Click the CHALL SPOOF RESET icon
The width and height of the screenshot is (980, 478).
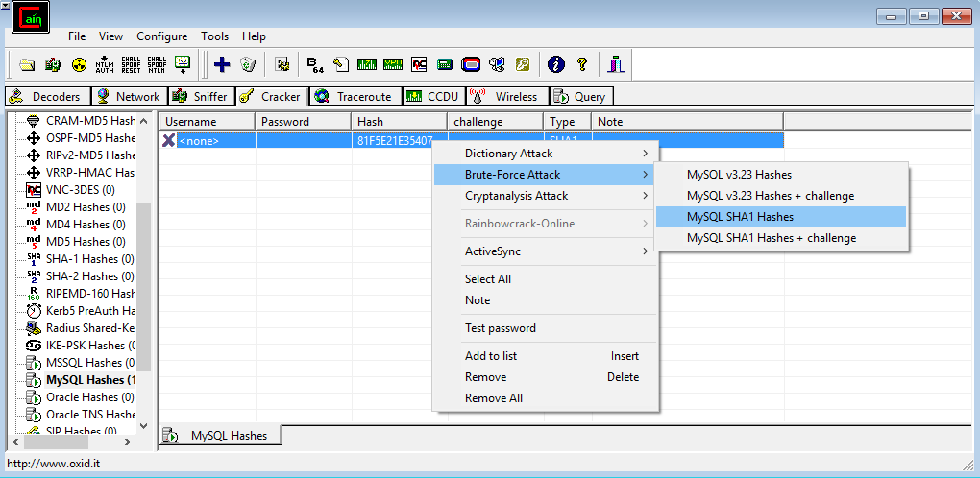pyautogui.click(x=131, y=64)
